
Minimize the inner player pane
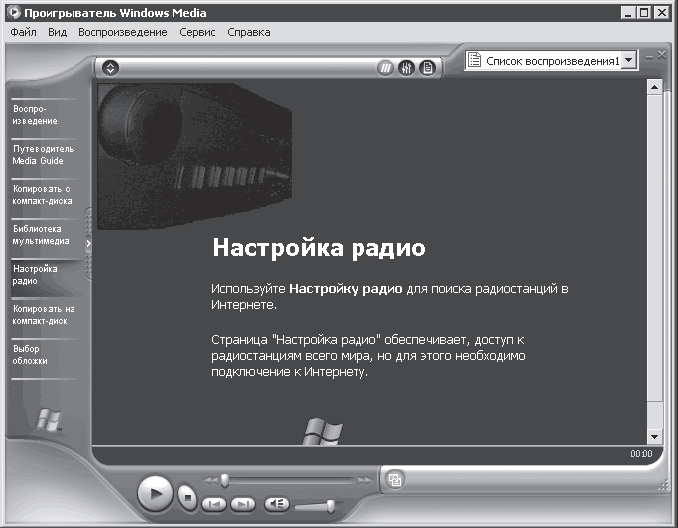(649, 57)
